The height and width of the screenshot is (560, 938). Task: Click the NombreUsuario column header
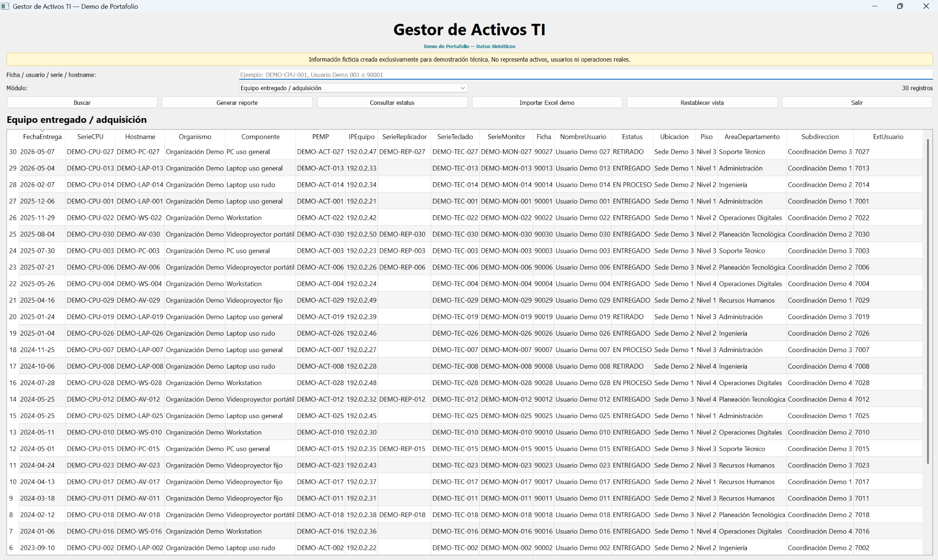click(x=583, y=136)
